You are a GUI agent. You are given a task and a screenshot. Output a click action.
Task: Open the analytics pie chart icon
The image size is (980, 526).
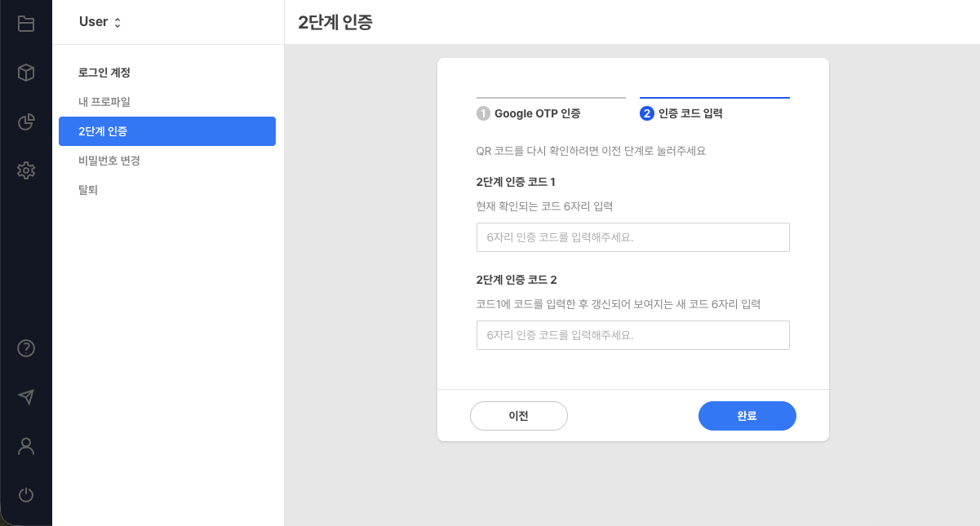click(x=25, y=122)
